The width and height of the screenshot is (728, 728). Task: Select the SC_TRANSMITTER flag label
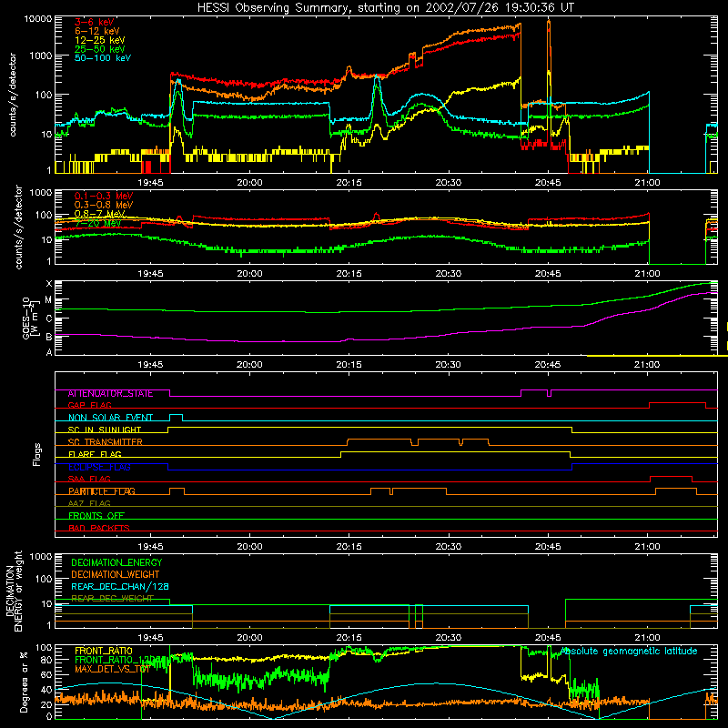pos(106,442)
